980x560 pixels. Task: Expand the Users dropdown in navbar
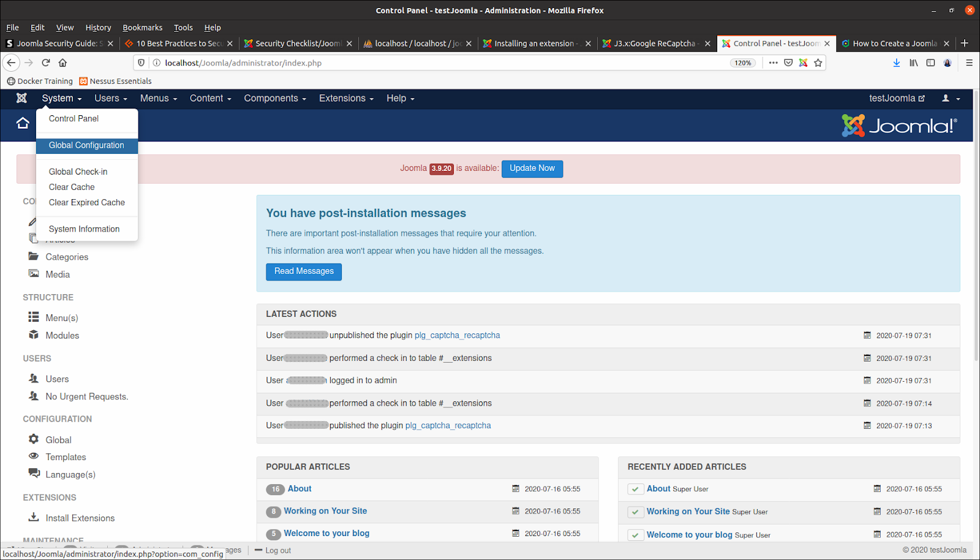click(111, 98)
